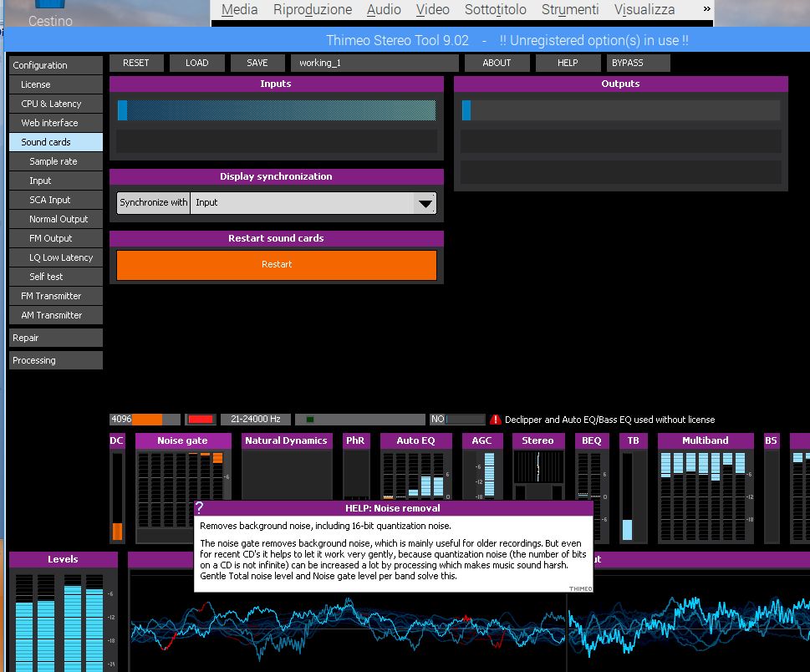Open the DC module header
The image size is (810, 672).
(117, 440)
